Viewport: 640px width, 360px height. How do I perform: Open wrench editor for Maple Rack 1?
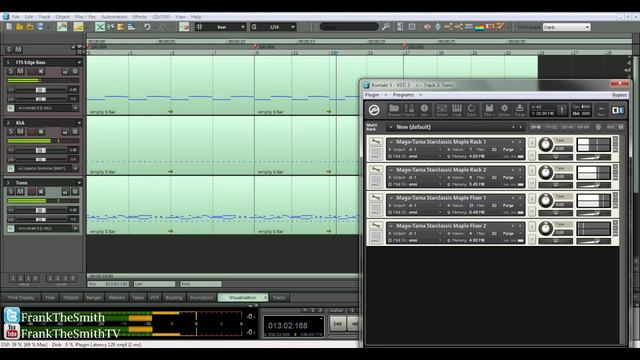376,142
